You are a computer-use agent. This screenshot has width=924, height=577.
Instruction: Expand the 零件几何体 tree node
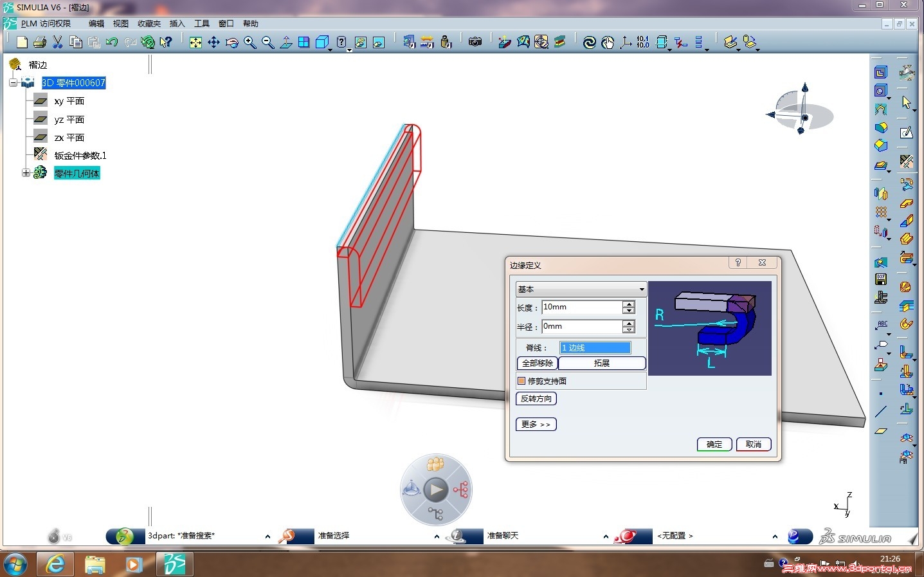pyautogui.click(x=26, y=173)
